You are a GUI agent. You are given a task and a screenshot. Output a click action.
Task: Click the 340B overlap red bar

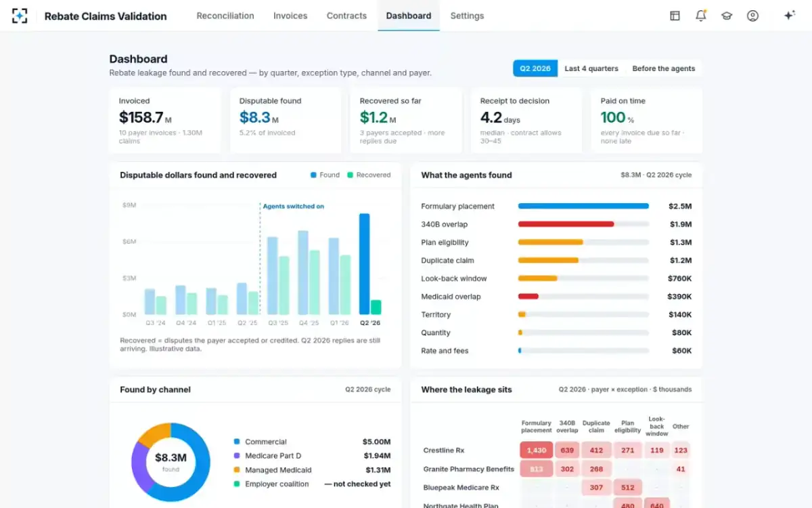tap(566, 224)
